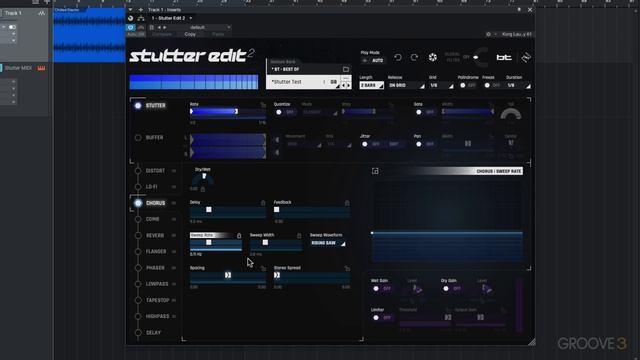
Task: Click the undo arrow icon
Action: (x=398, y=58)
